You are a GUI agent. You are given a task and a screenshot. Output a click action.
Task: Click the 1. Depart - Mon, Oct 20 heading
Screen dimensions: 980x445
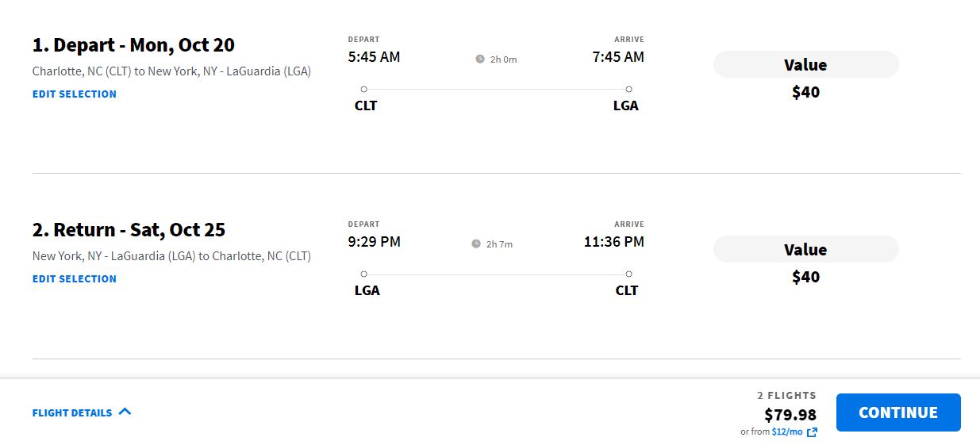pos(133,44)
